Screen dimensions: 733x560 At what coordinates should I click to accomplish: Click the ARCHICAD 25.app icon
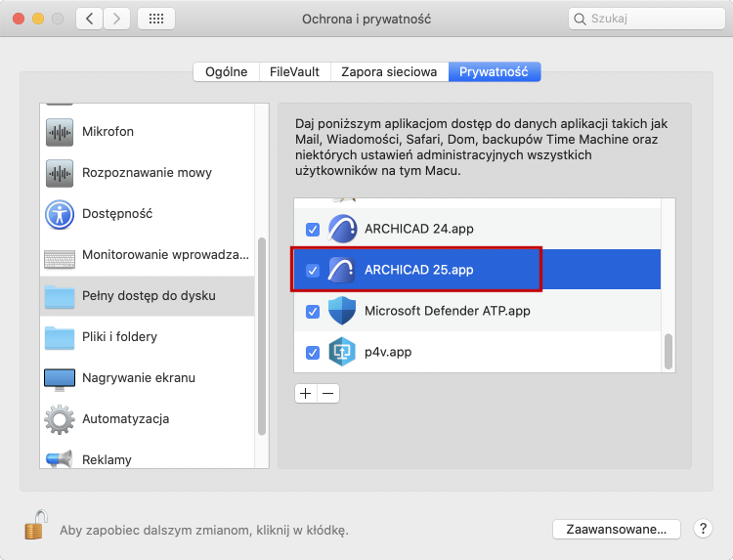click(341, 270)
